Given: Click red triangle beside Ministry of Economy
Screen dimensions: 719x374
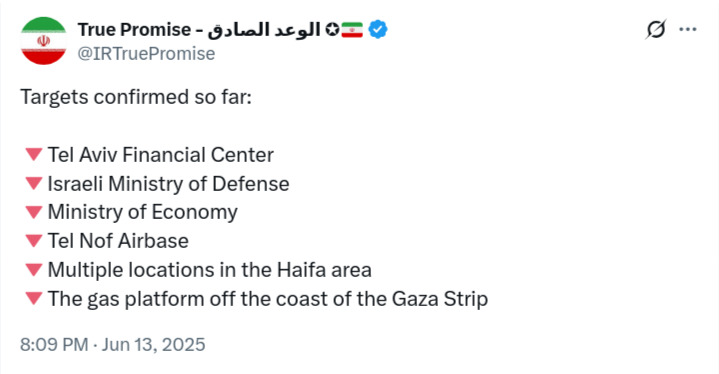Looking at the screenshot, I should pos(34,212).
